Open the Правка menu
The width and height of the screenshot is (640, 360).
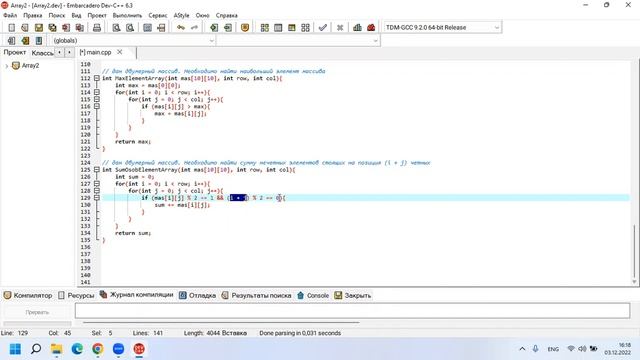click(x=33, y=15)
